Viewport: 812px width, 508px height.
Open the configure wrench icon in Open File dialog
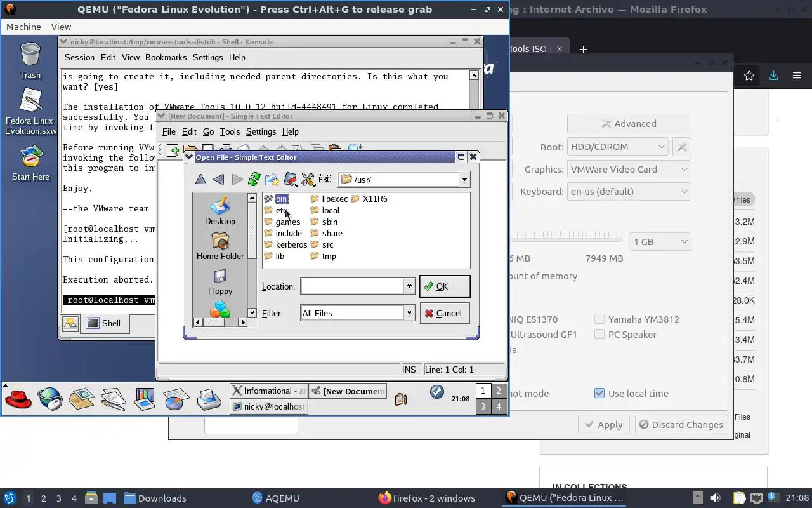[308, 180]
